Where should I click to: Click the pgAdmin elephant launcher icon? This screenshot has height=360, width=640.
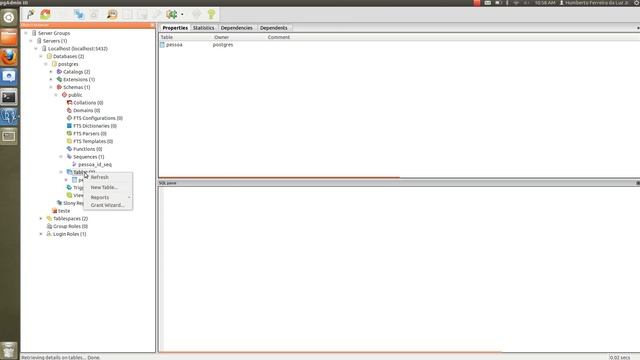pos(9,117)
